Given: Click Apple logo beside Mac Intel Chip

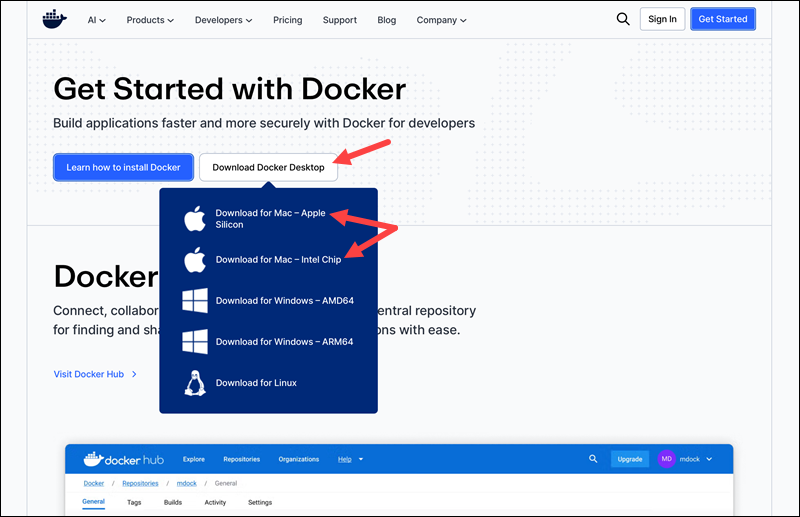Looking at the screenshot, I should [195, 259].
